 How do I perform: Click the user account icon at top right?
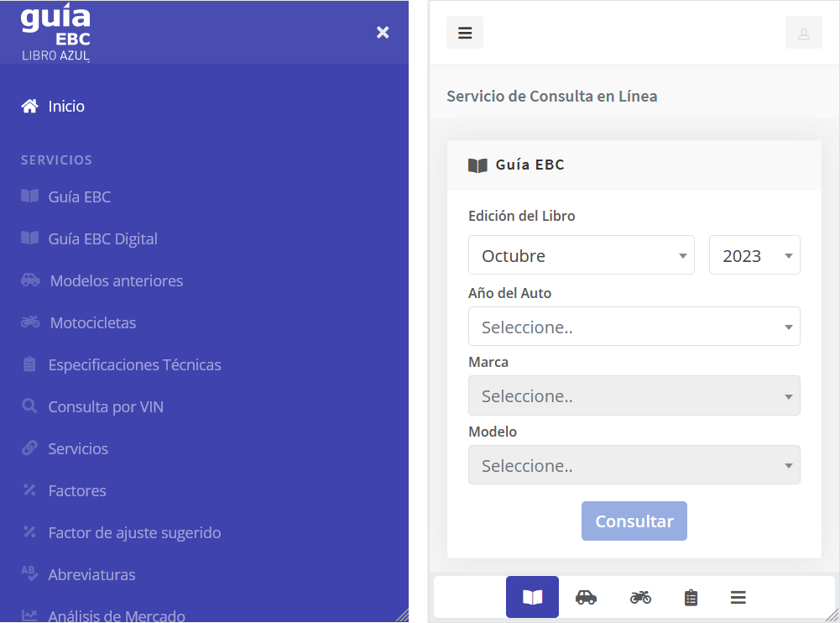click(x=803, y=32)
